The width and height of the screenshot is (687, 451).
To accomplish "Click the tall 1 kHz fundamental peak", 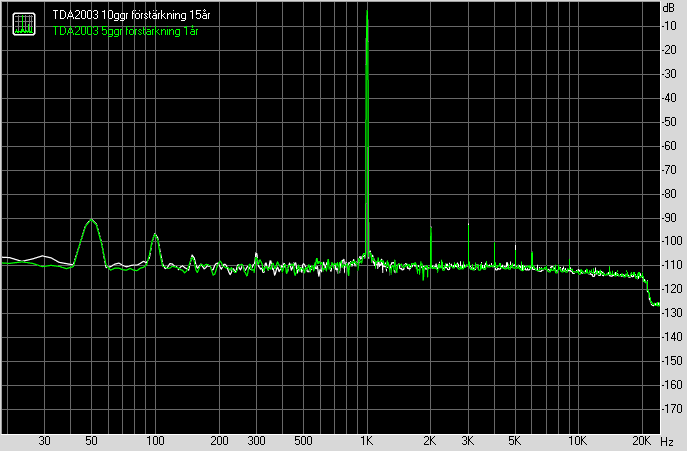I will [367, 131].
